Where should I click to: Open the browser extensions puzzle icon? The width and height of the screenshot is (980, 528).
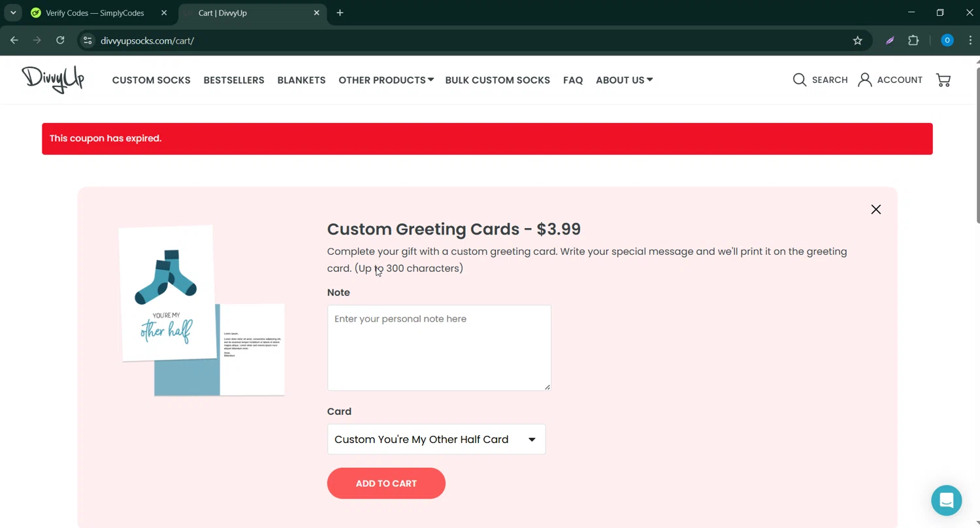coord(913,41)
